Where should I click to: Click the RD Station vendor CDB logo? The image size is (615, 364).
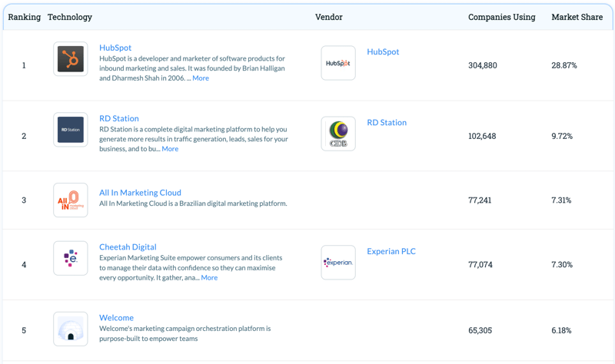click(x=338, y=134)
